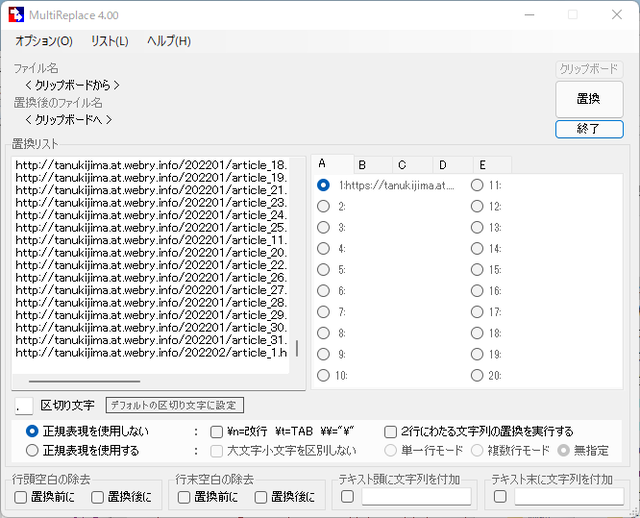Check 置換前に under 行頭空白の除去
Screen dimensions: 640x518
pos(20,497)
